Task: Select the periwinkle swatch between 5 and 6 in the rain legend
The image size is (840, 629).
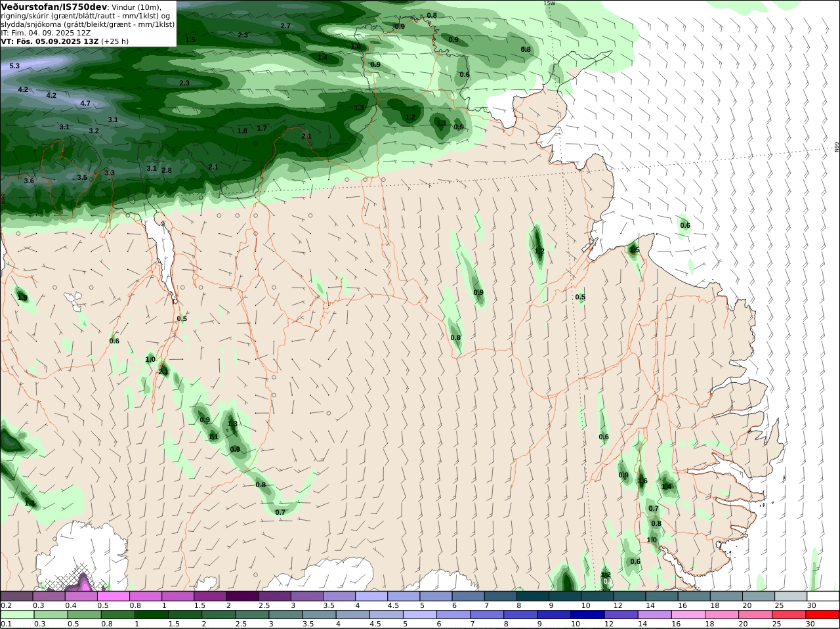Action: click(x=420, y=614)
